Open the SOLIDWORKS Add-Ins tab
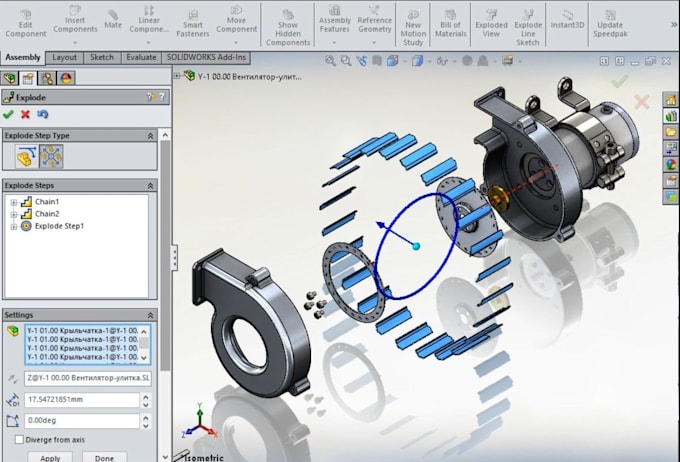680x462 pixels. (x=206, y=57)
